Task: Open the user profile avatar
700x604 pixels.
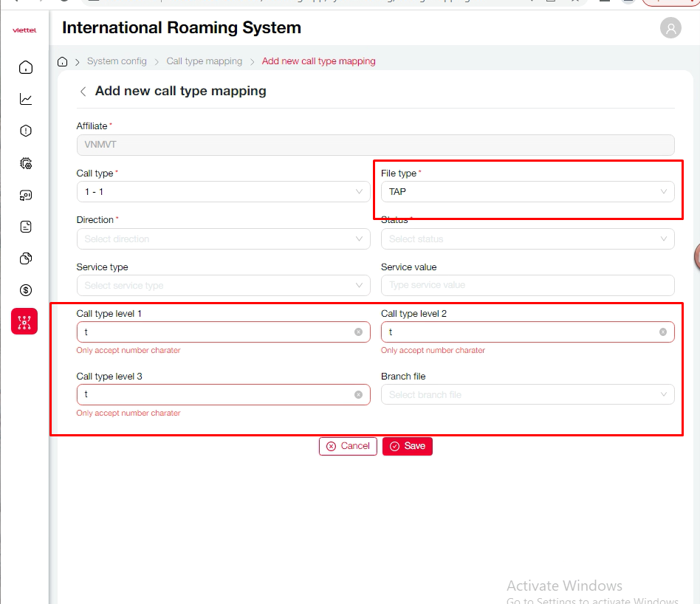Action: tap(670, 29)
